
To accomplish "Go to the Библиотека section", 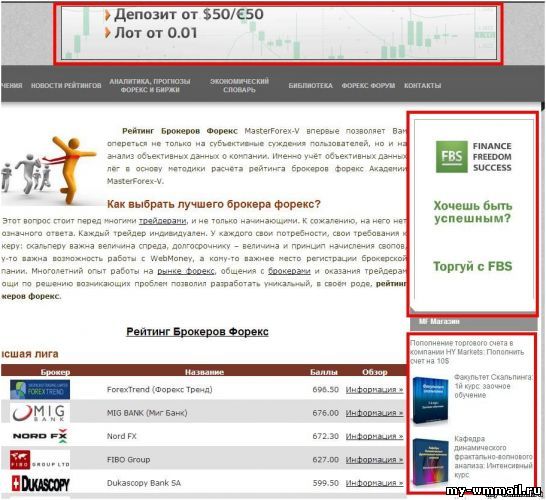I will click(x=310, y=86).
